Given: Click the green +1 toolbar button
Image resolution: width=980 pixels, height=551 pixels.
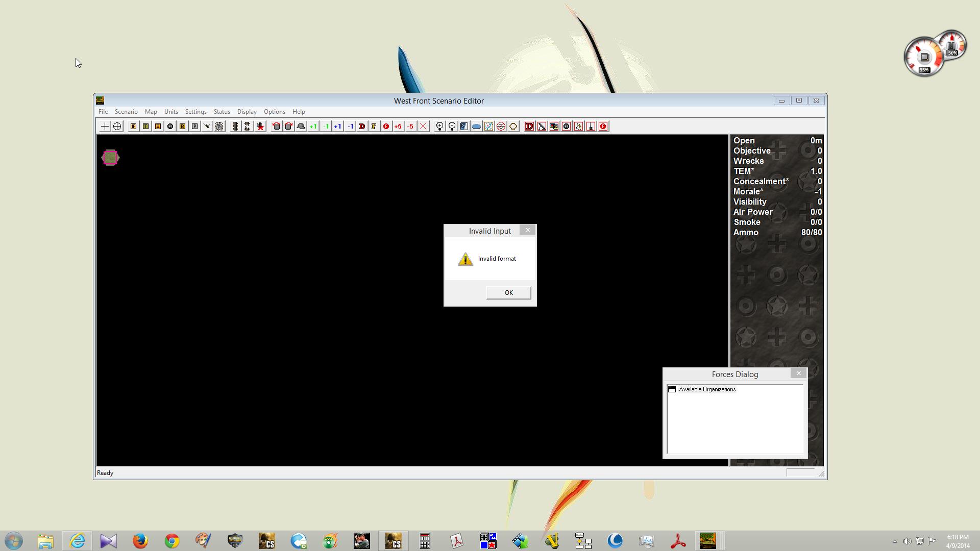Looking at the screenshot, I should tap(313, 127).
